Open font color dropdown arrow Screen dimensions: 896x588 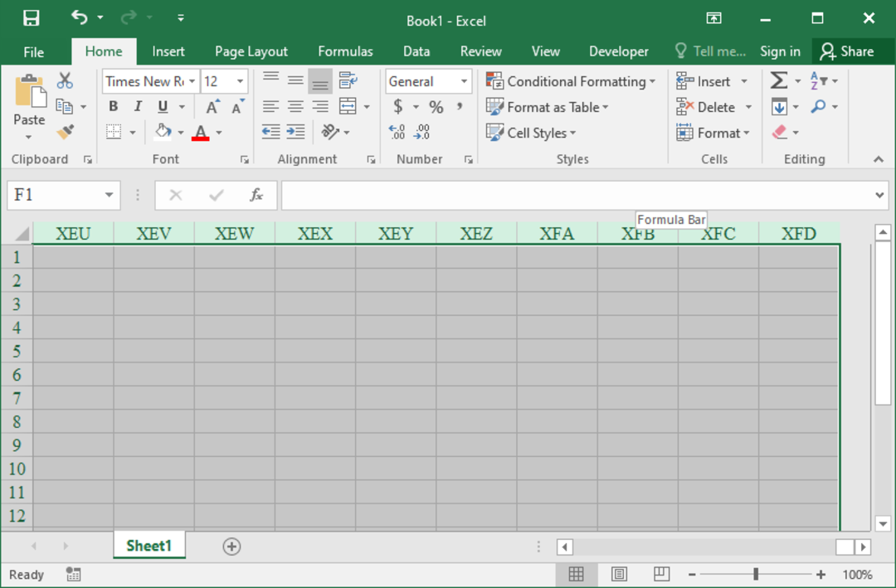click(219, 133)
